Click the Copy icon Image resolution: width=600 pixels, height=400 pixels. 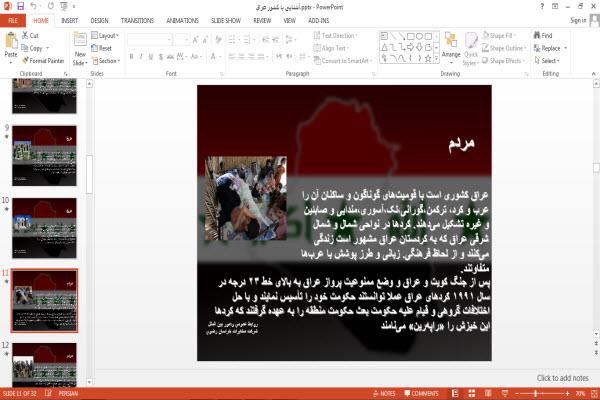pyautogui.click(x=25, y=48)
